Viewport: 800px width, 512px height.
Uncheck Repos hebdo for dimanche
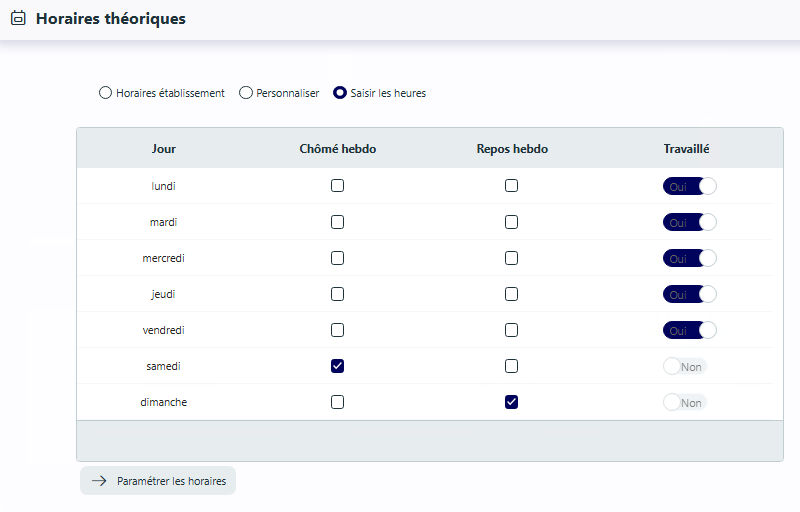[511, 402]
